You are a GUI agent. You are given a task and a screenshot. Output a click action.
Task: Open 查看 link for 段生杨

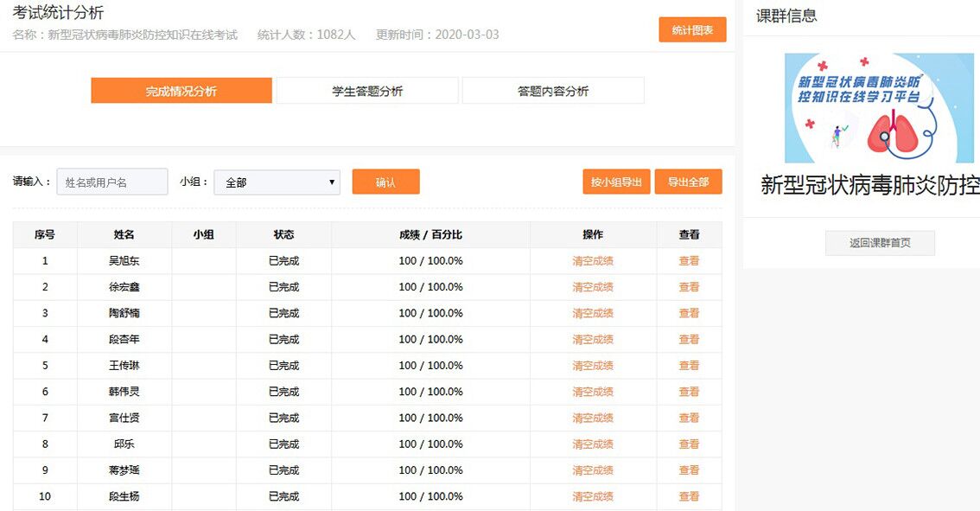tap(689, 496)
